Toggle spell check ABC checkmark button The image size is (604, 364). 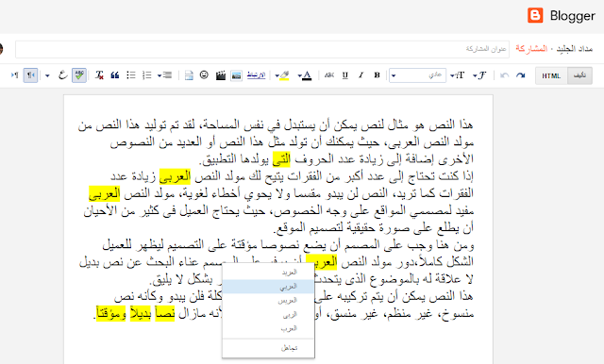(79, 75)
